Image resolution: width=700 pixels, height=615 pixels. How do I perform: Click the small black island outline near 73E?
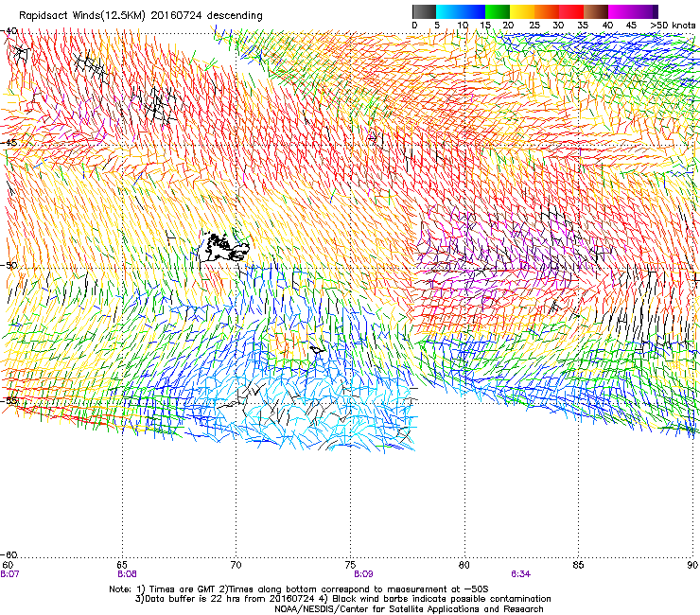pos(318,349)
